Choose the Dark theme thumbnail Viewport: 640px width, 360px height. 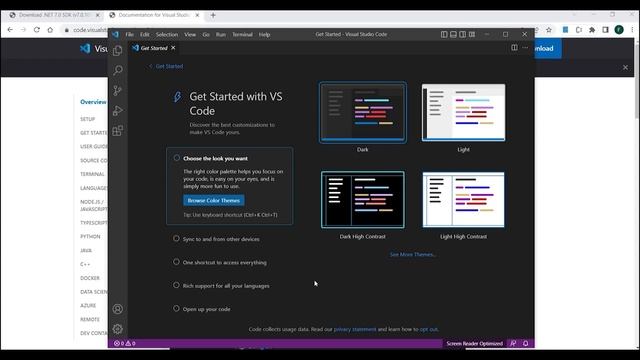click(362, 112)
